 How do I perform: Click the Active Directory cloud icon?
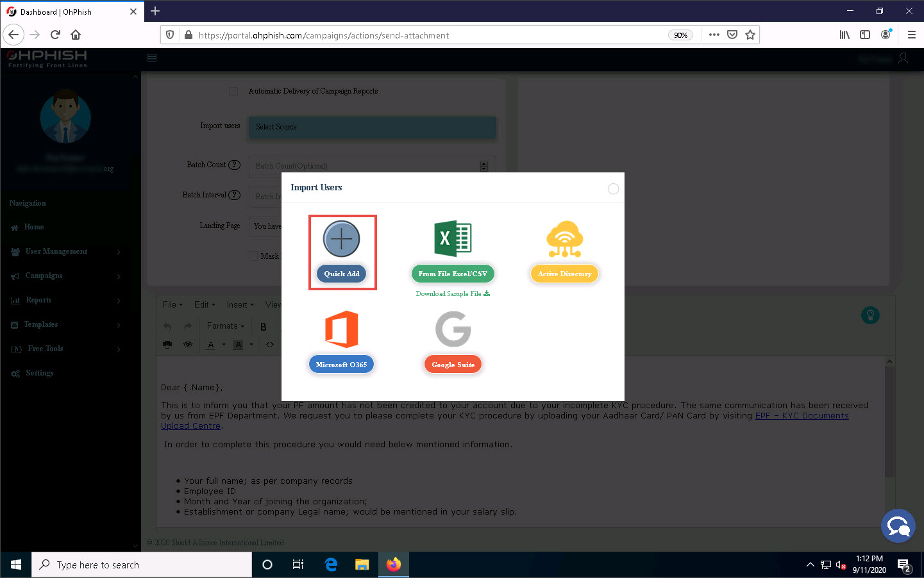(564, 239)
